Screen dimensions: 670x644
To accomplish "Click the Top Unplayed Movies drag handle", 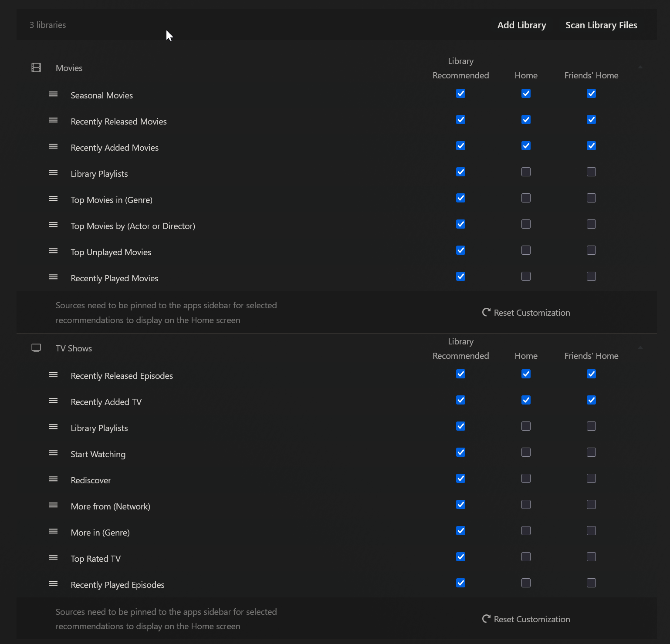I will [x=54, y=251].
